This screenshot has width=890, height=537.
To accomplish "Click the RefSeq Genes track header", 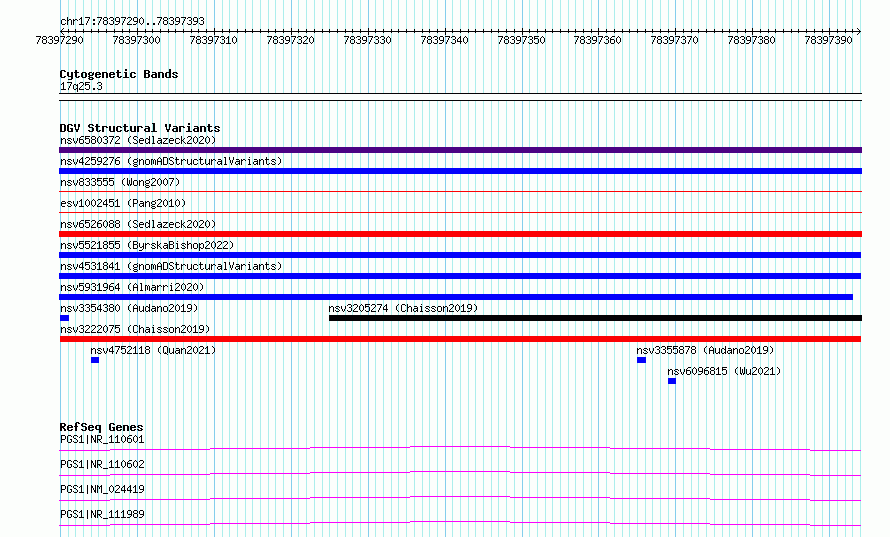I will 102,427.
